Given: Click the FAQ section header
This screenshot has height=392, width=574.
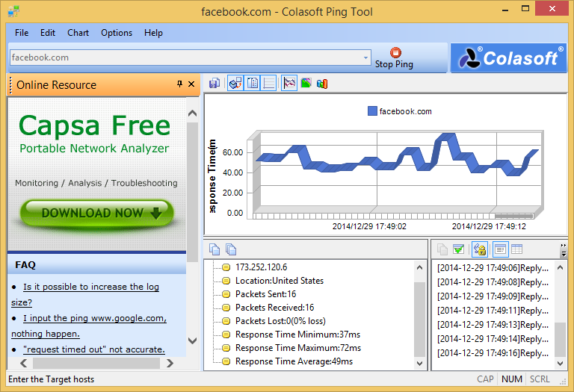Looking at the screenshot, I should pos(96,265).
